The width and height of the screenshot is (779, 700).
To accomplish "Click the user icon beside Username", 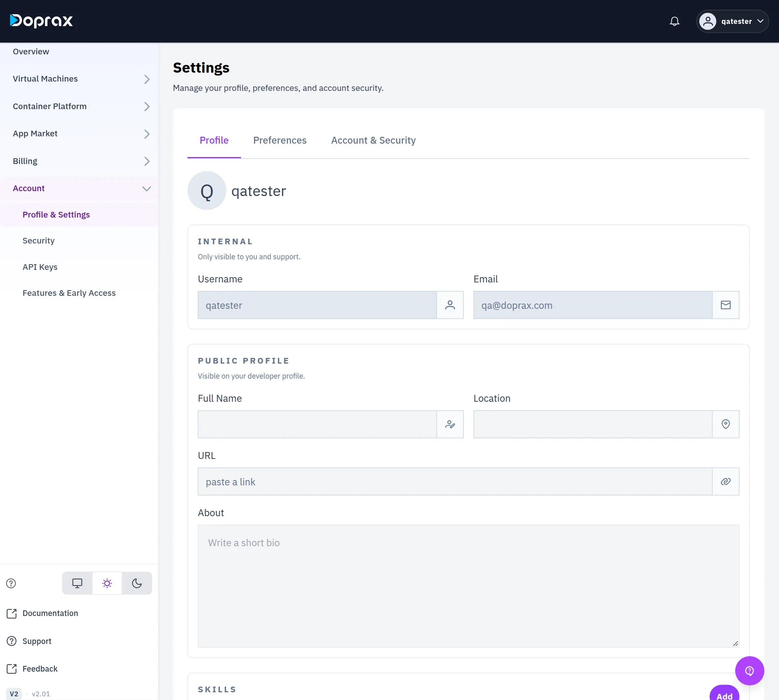I will coord(450,305).
